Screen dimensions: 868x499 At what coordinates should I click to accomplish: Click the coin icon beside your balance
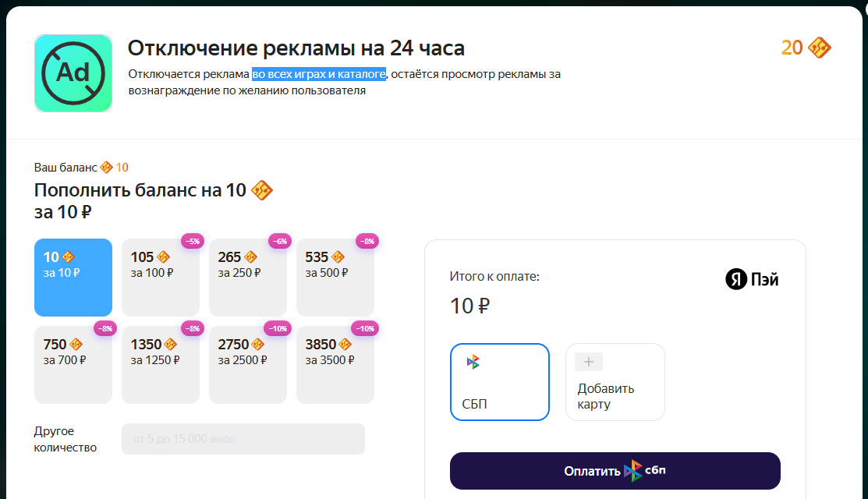(x=106, y=167)
